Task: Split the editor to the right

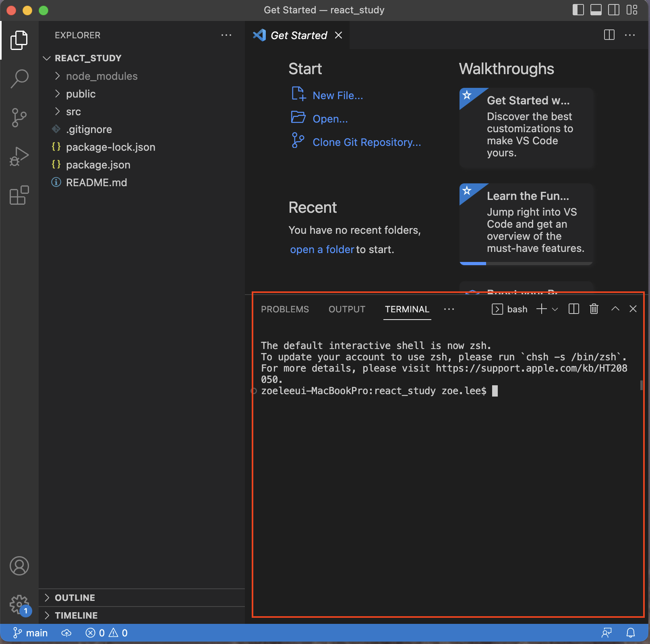Action: pyautogui.click(x=609, y=35)
